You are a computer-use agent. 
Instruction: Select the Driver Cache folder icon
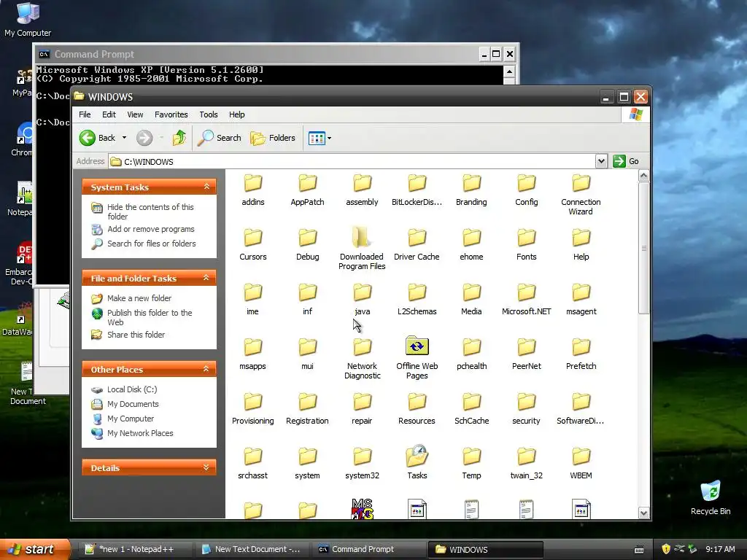(x=417, y=238)
